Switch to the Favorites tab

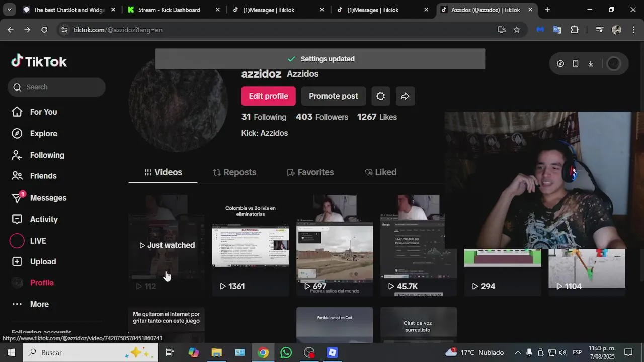(x=310, y=172)
